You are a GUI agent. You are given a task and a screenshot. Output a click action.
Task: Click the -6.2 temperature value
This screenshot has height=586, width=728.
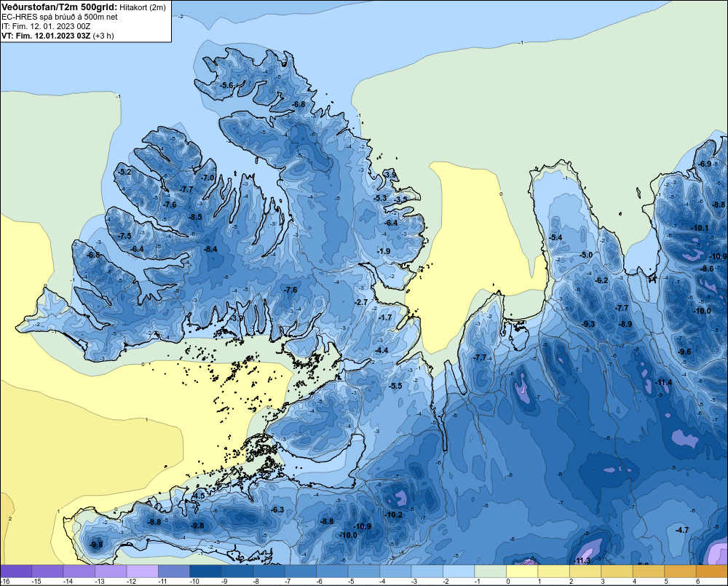coord(602,280)
